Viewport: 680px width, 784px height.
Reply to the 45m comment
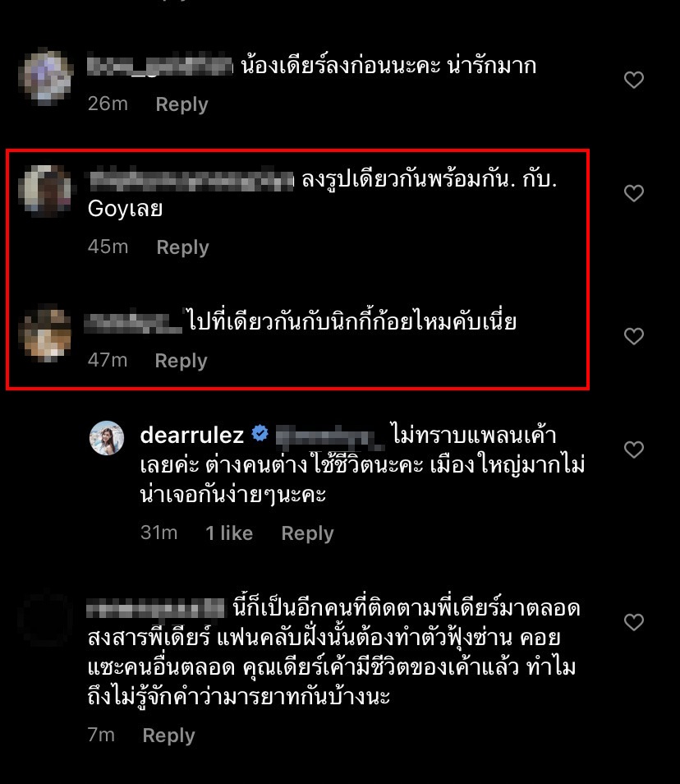coord(182,247)
